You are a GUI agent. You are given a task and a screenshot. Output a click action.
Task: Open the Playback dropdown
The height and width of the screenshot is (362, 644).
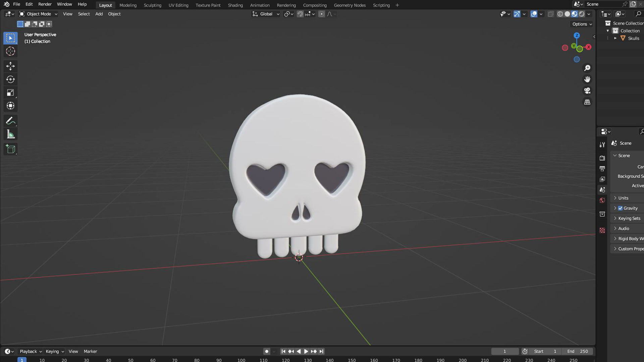[x=31, y=351]
